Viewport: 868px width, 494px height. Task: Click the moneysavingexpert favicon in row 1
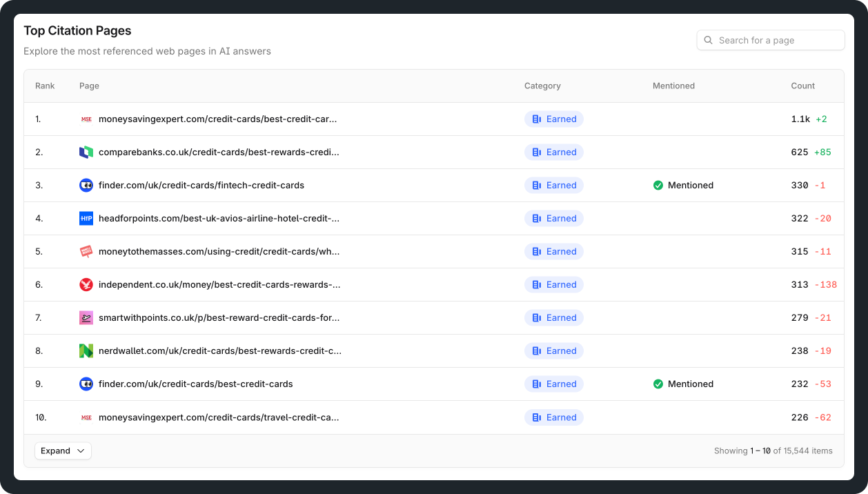tap(86, 119)
